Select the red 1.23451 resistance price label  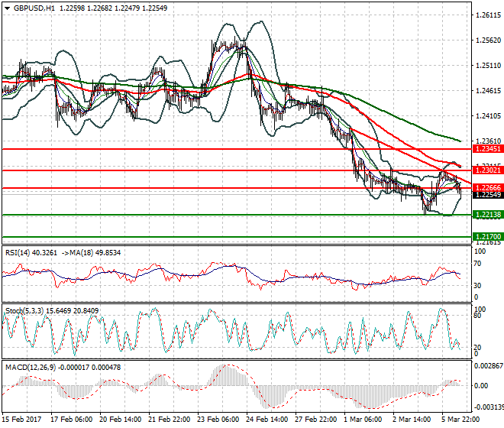tap(488, 149)
